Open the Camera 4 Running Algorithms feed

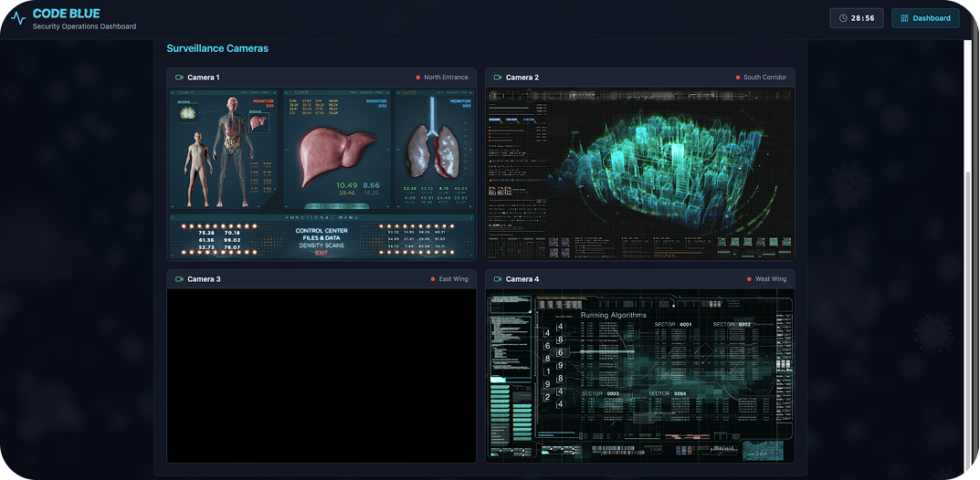coord(639,375)
